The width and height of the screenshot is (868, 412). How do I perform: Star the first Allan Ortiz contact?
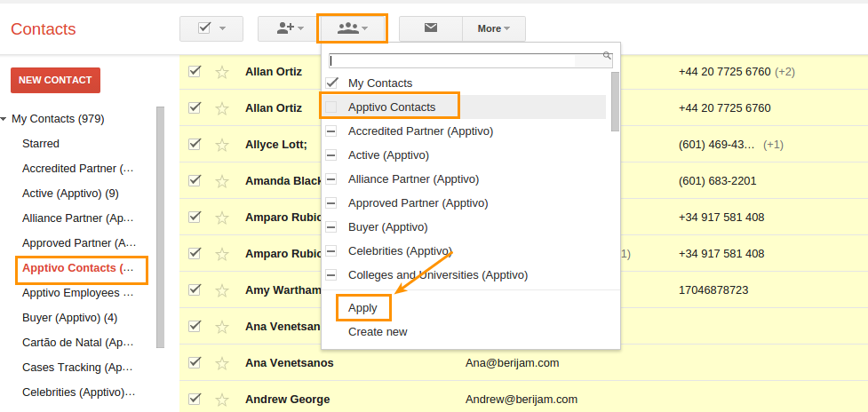click(222, 72)
